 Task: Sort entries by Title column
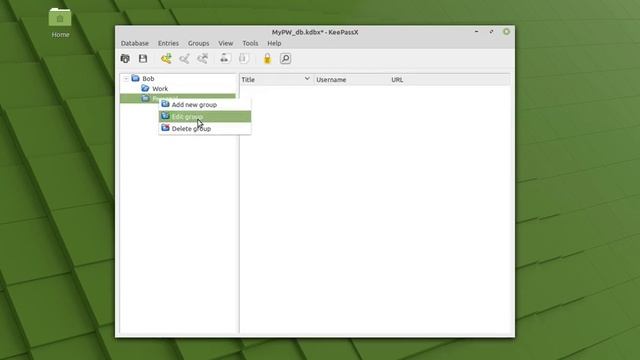coord(276,80)
